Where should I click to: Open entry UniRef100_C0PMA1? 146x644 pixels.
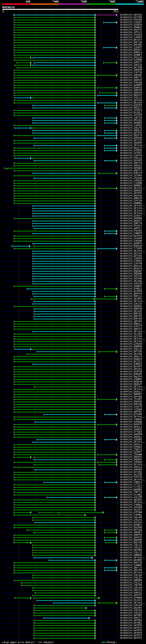pos(131,515)
